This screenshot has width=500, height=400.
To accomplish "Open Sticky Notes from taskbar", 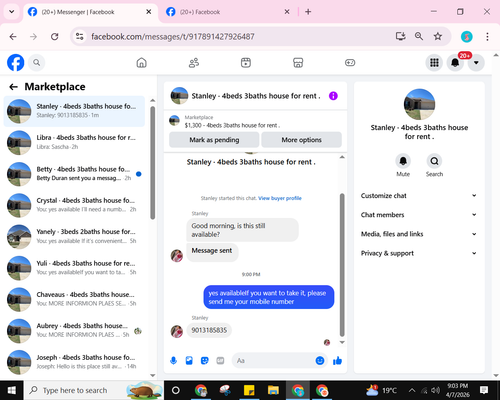I will [249, 390].
